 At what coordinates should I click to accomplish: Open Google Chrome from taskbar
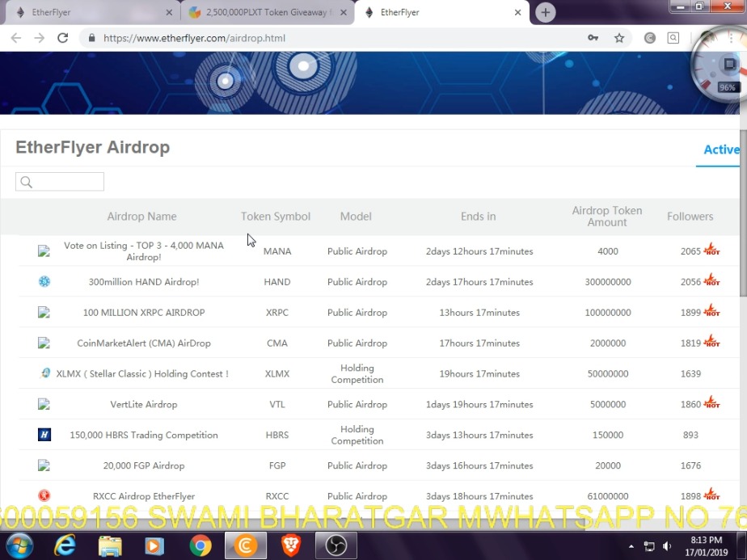coord(200,545)
